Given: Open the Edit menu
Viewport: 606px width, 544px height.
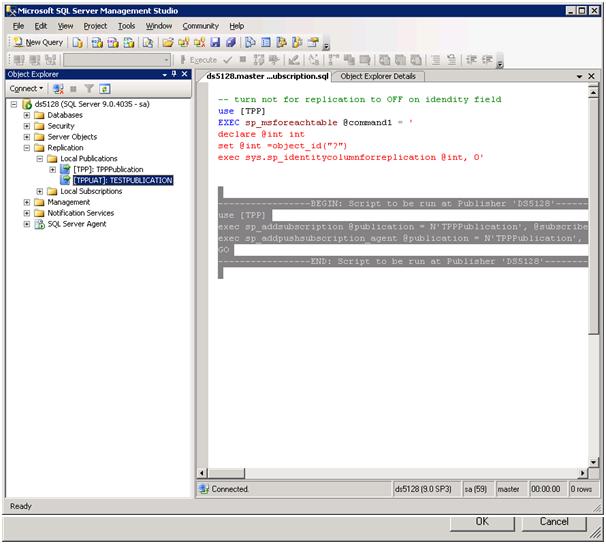Looking at the screenshot, I should pos(41,26).
